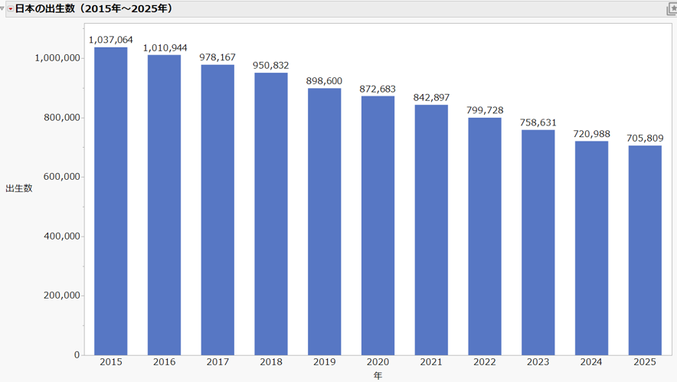Select the 2016 bar

click(165, 205)
